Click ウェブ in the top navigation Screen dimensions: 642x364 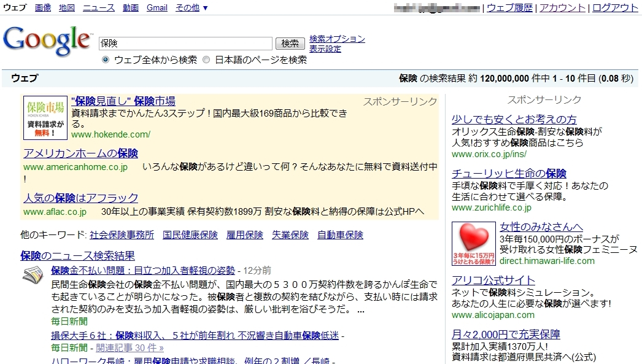15,7
